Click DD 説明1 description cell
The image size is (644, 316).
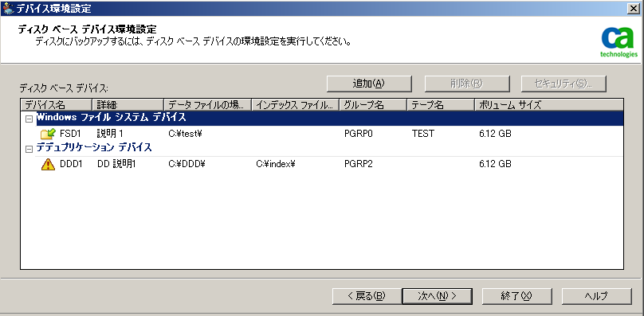click(x=116, y=165)
